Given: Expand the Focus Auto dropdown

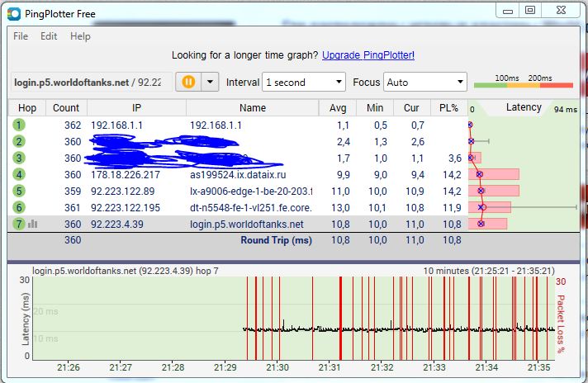Looking at the screenshot, I should tap(425, 82).
